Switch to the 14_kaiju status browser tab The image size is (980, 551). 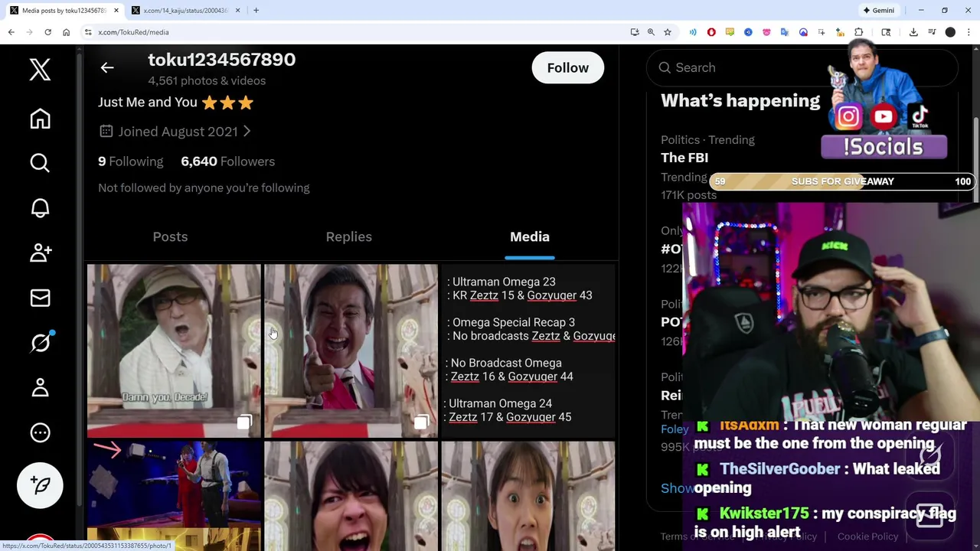coord(186,10)
